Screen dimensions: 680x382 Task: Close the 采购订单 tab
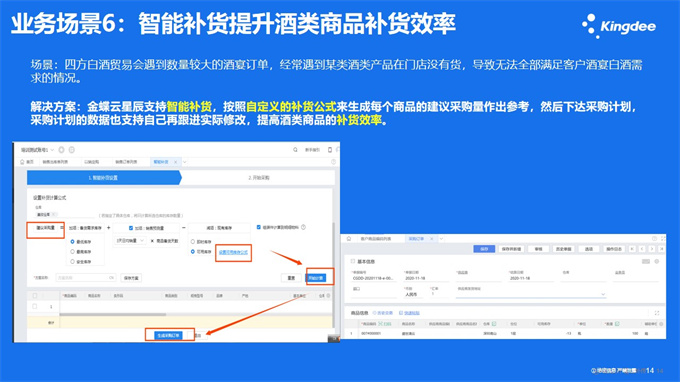(x=432, y=238)
